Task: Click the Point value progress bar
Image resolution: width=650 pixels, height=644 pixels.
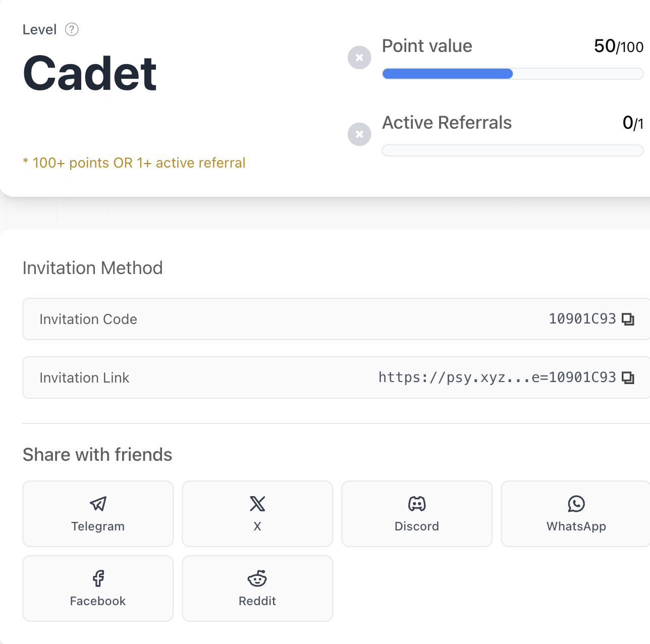Action: (513, 74)
